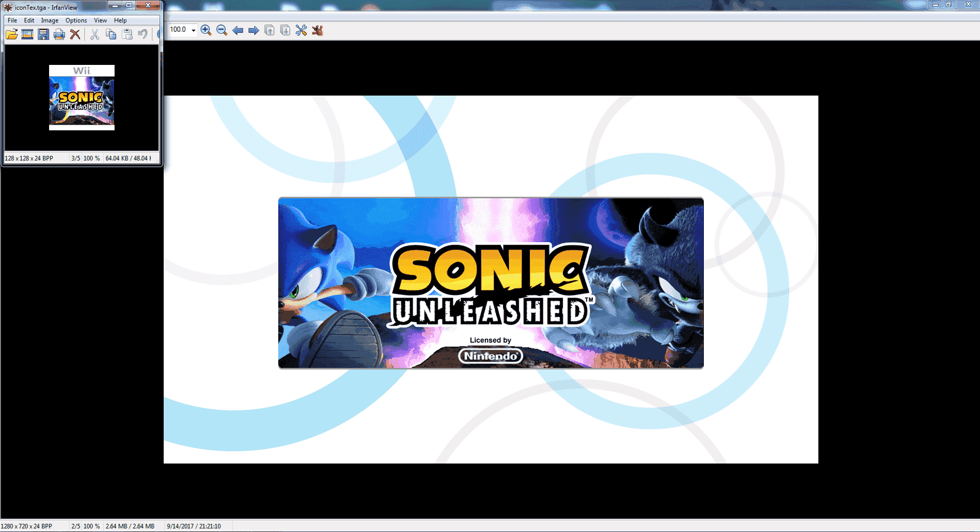Click the "1280 x 720 x 24 BPP" status text

tap(27, 526)
